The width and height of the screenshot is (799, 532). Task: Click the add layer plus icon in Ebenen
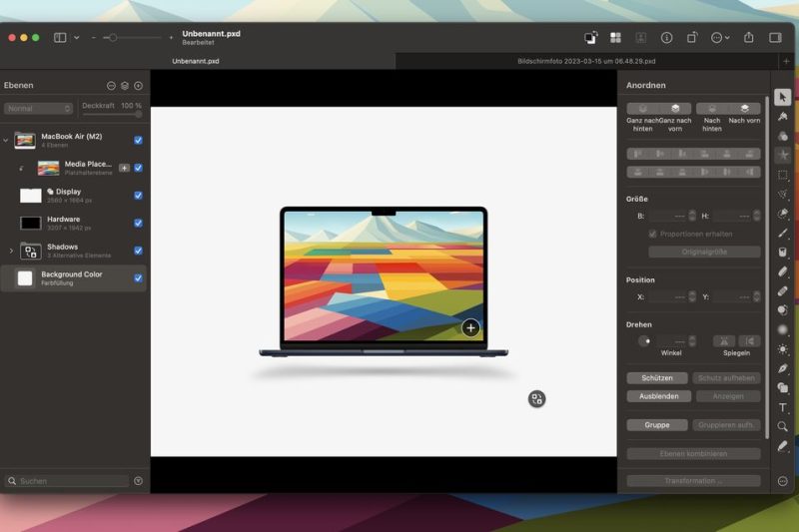click(x=138, y=86)
